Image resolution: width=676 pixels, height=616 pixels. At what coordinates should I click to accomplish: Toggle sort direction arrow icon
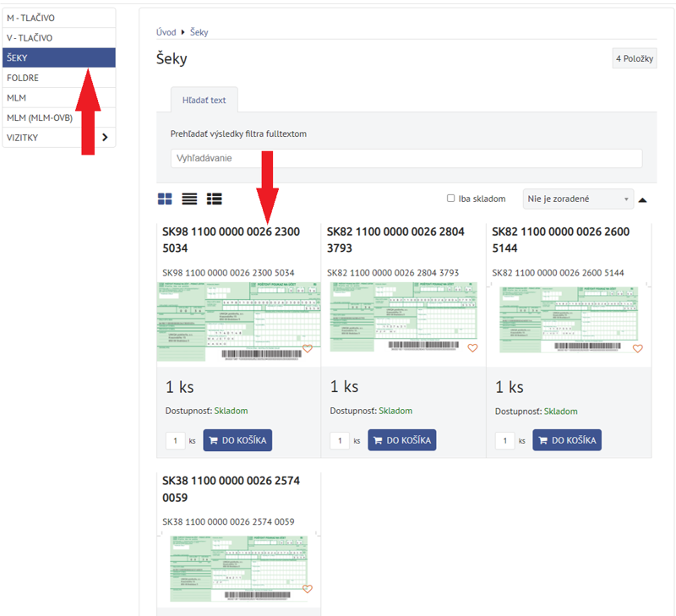(x=642, y=200)
